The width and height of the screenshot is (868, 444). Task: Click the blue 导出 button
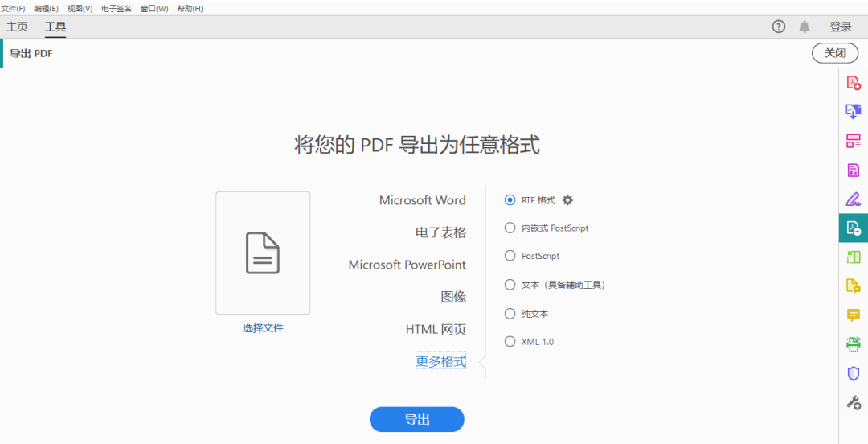point(417,420)
